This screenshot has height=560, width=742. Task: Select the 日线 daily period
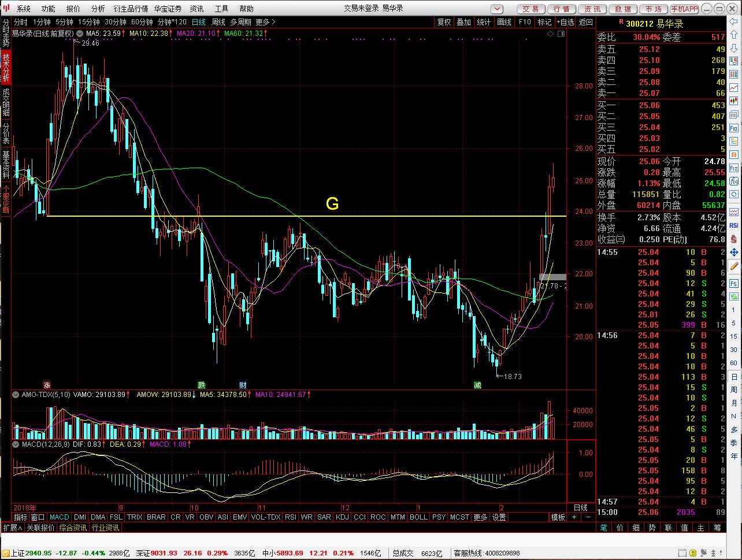click(199, 22)
